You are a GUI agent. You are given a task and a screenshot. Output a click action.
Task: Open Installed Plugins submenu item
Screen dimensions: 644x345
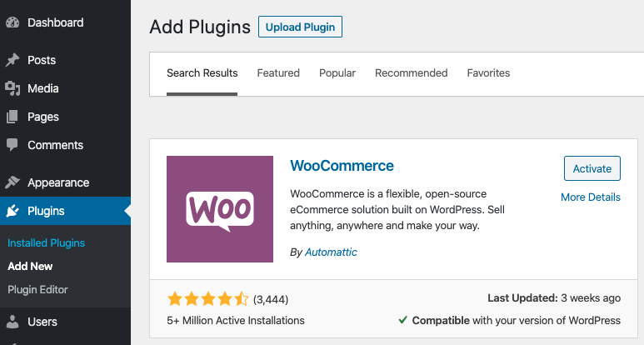pos(47,243)
